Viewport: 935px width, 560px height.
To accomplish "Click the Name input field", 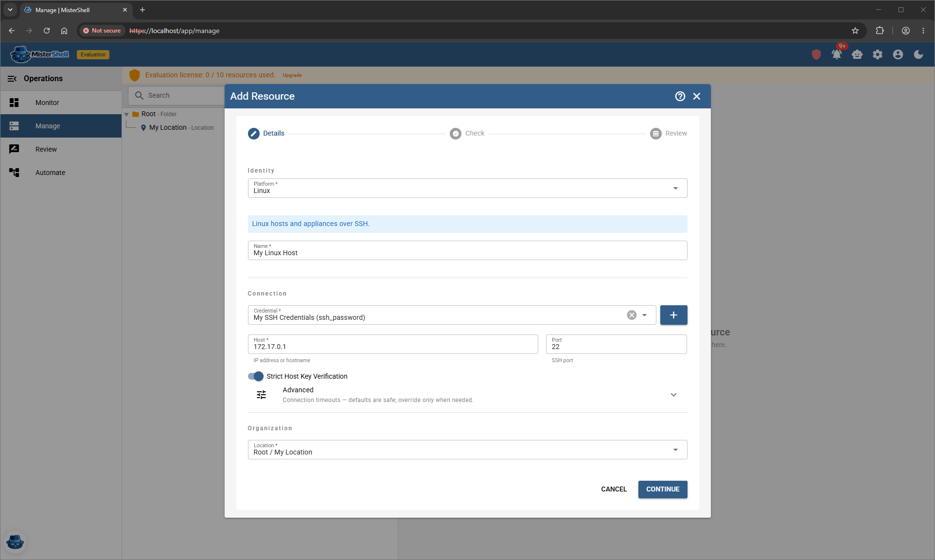I will tap(467, 250).
